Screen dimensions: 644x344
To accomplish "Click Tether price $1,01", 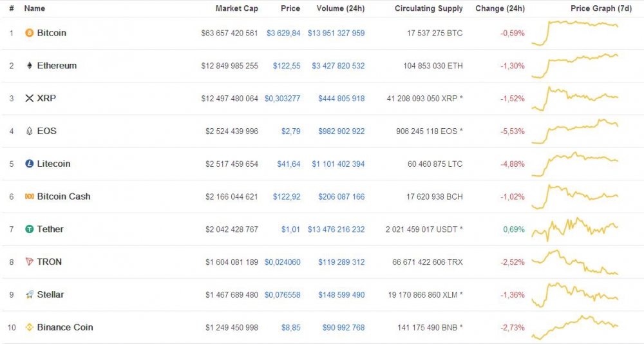I will 291,229.
